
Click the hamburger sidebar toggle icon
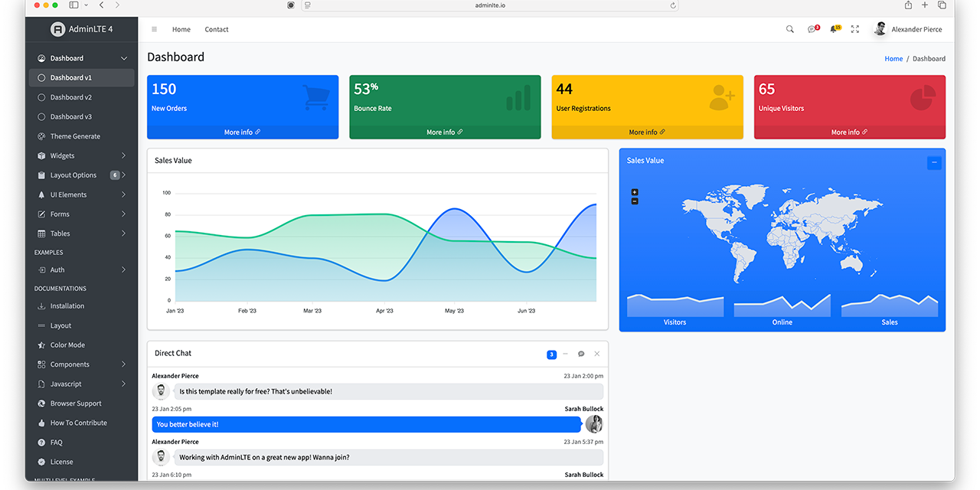click(154, 29)
